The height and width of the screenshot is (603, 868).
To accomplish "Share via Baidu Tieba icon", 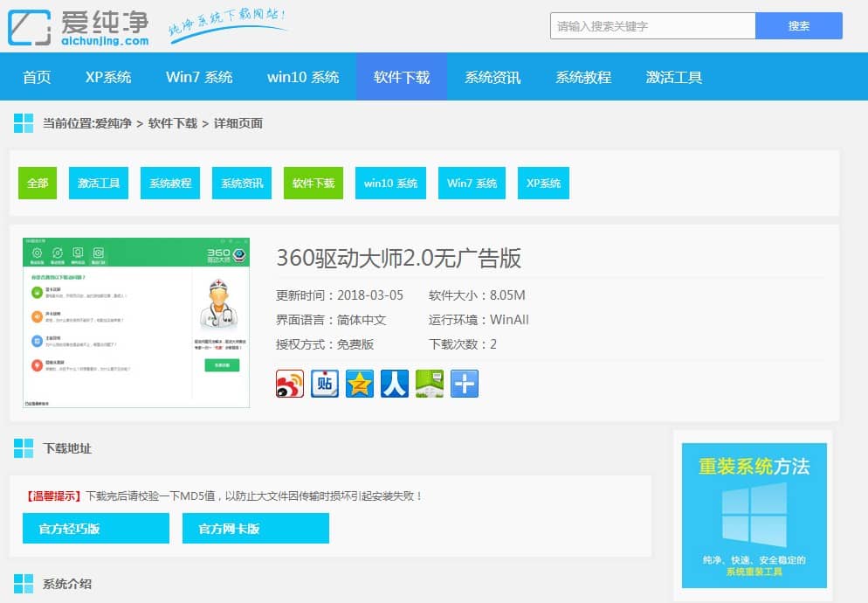I will (x=324, y=384).
